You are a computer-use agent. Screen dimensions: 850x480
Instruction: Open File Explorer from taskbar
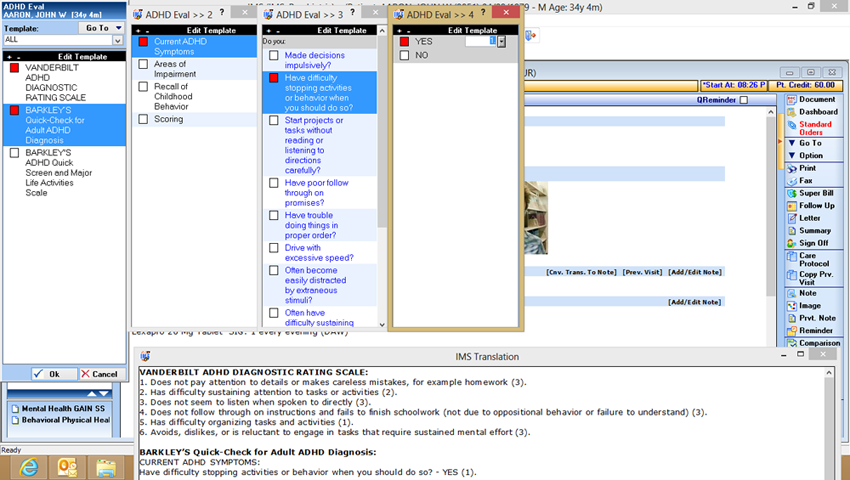[x=106, y=468]
